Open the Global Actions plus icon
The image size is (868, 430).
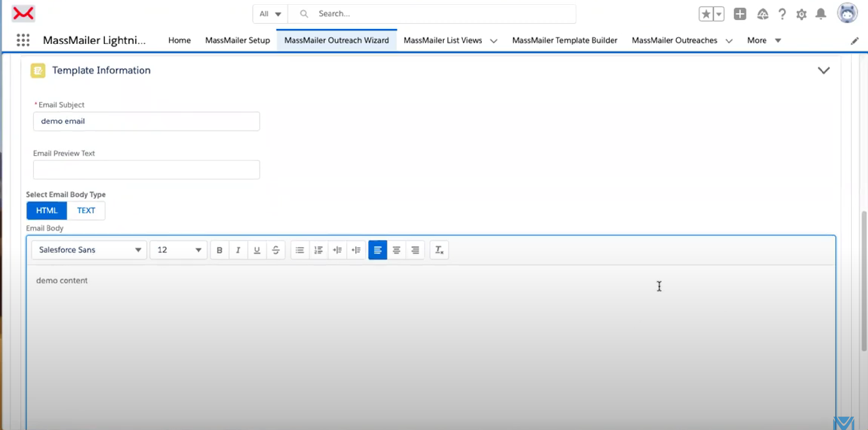click(x=740, y=14)
